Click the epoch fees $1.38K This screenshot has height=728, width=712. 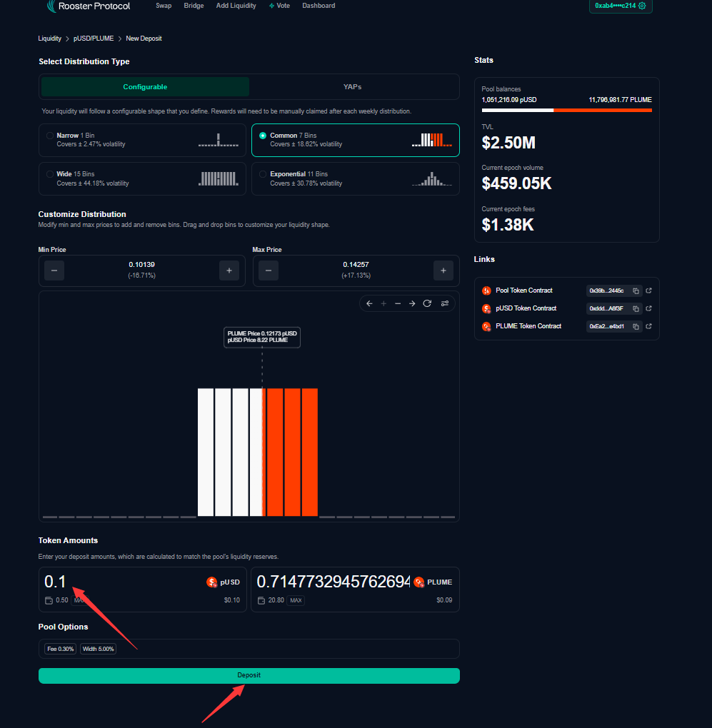(x=508, y=225)
